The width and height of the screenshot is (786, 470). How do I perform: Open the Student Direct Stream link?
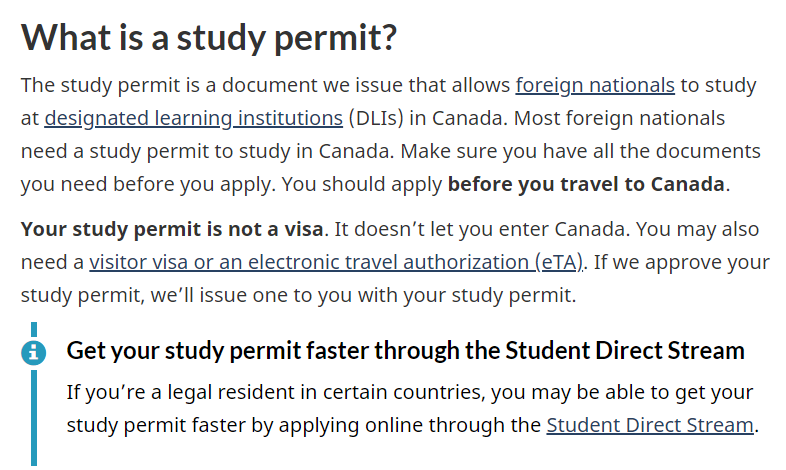(x=650, y=425)
